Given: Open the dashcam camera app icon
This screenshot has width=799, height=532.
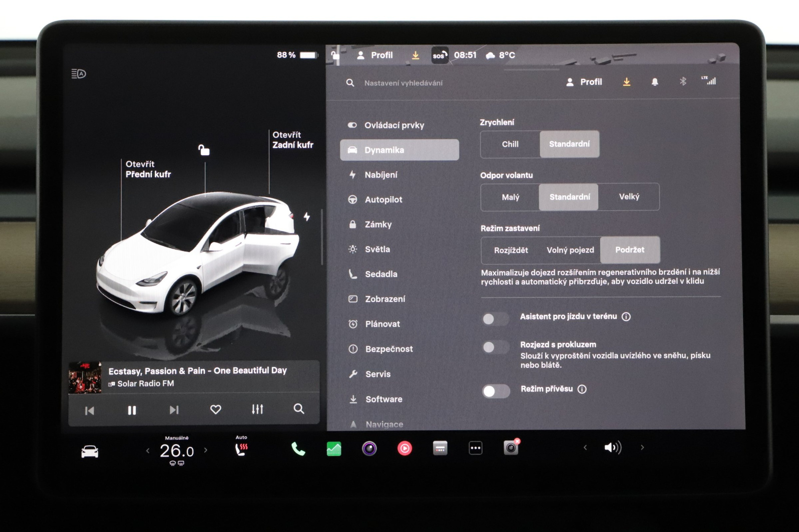Looking at the screenshot, I should [x=511, y=448].
